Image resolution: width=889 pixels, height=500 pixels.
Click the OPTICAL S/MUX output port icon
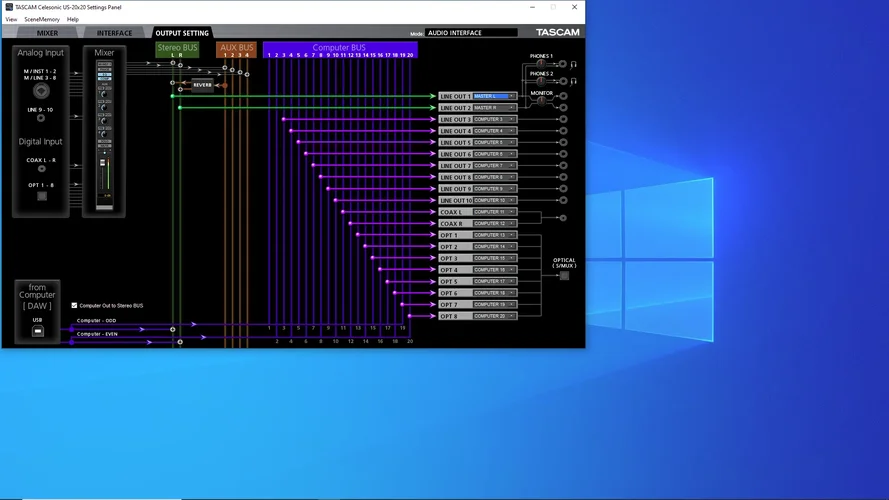(x=564, y=275)
